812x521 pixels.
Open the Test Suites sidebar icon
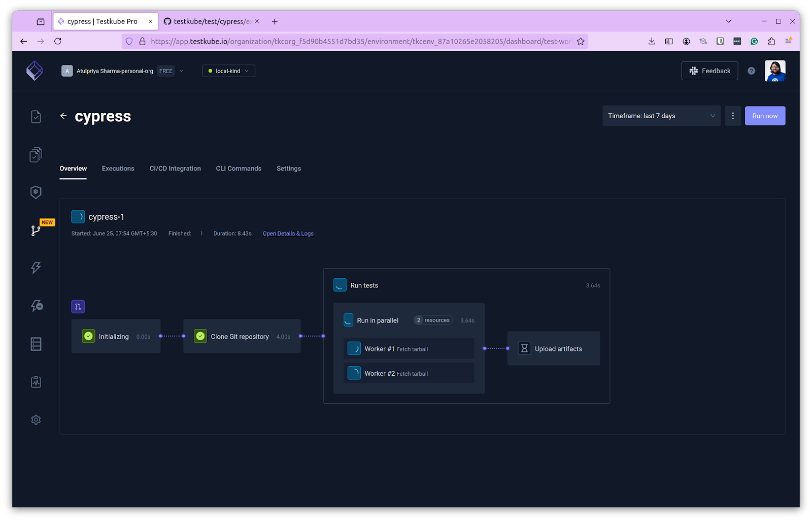[36, 154]
